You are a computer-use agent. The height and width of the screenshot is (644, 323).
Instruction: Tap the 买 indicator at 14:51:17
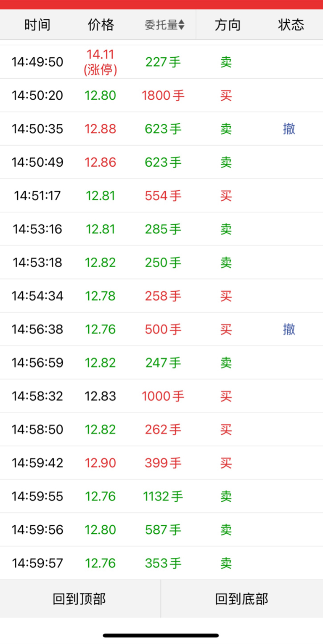[x=226, y=196]
